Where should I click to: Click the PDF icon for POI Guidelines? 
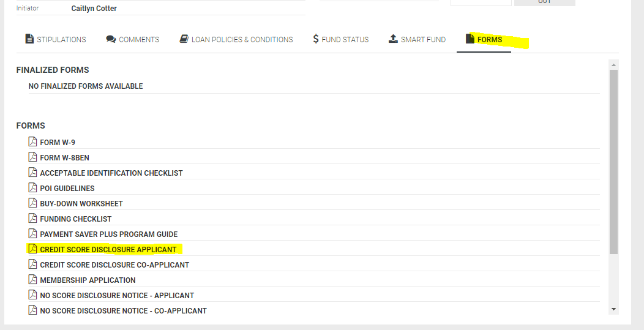point(32,188)
